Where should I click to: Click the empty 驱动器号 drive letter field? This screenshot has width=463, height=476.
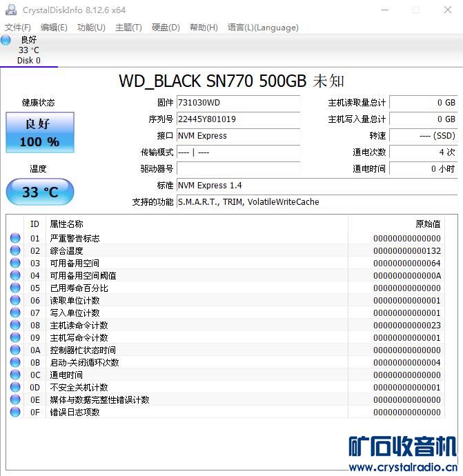238,169
